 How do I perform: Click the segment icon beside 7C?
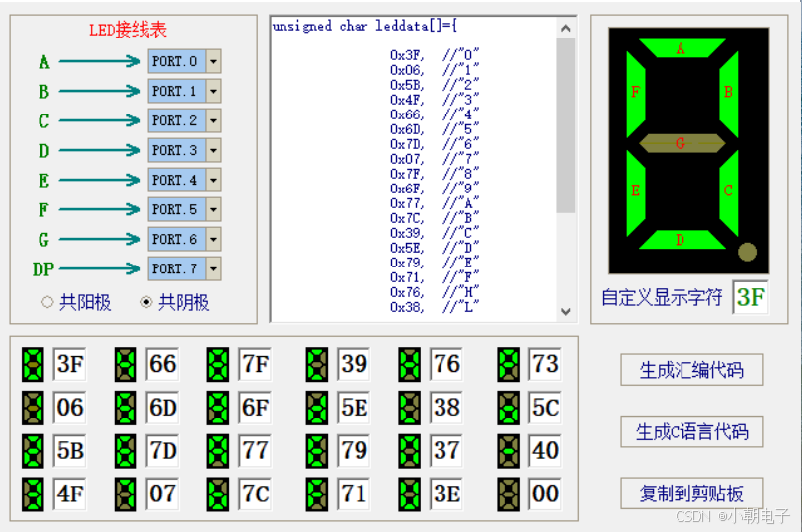(218, 494)
